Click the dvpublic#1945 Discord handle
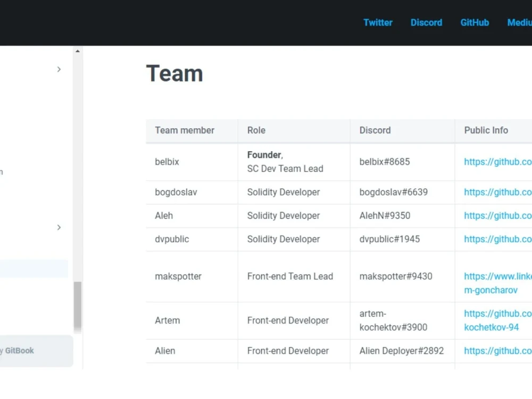 389,239
